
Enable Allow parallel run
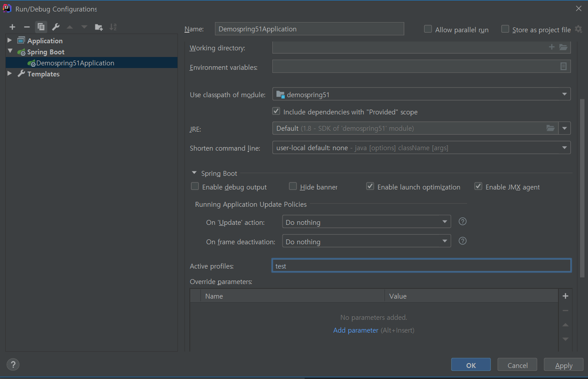click(x=428, y=29)
